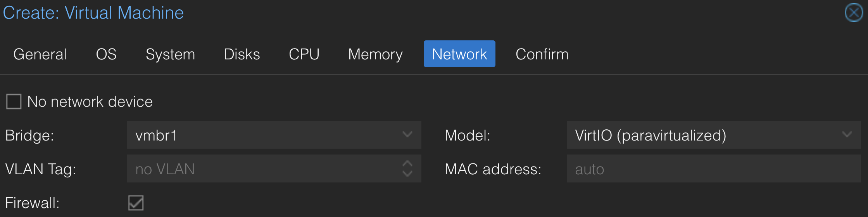Viewport: 868px width, 217px height.
Task: Open the Bridge dropdown arrow
Action: tap(407, 135)
